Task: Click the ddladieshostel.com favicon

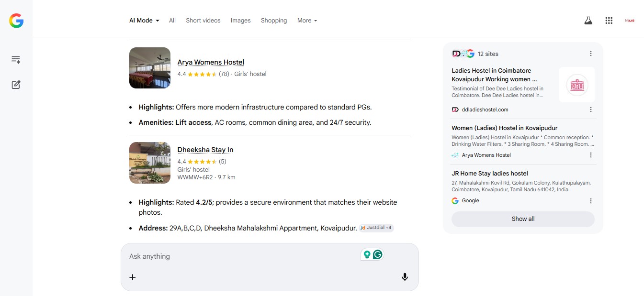Action: [455, 110]
